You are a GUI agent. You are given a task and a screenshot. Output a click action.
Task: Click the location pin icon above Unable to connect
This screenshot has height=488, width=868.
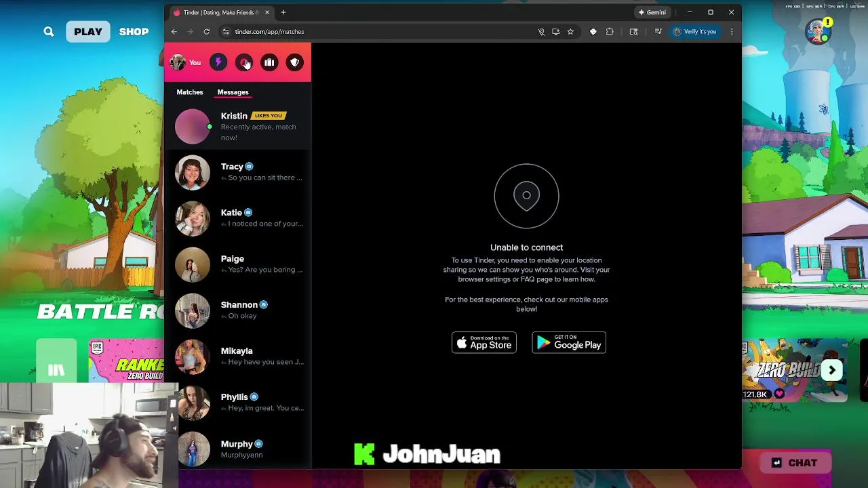[526, 196]
